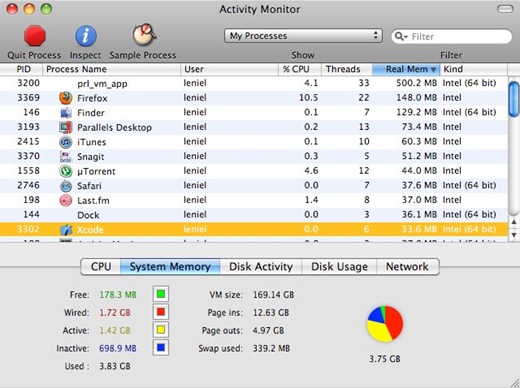
Task: Click VM size value 169.14 GB
Action: pyautogui.click(x=274, y=295)
